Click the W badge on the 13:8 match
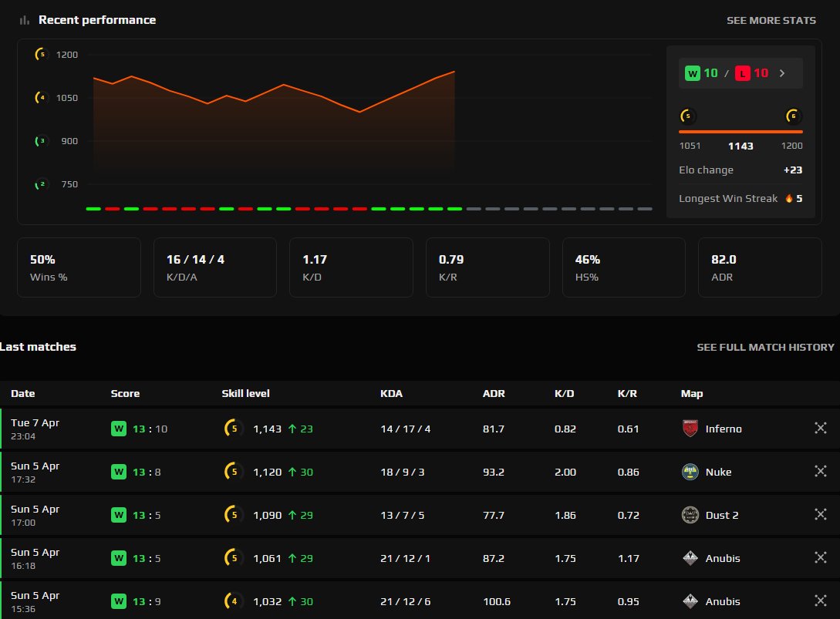Image resolution: width=840 pixels, height=619 pixels. click(118, 472)
